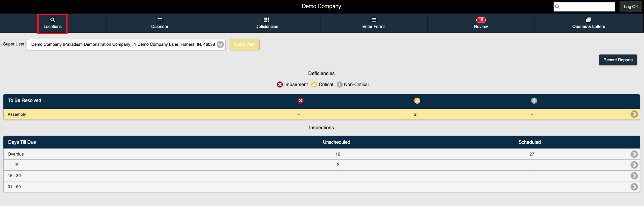Expand the Assembly row arrow

634,114
